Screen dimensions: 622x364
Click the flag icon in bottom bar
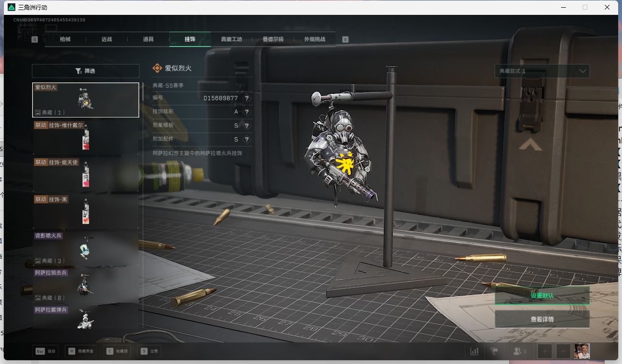pyautogui.click(x=494, y=351)
